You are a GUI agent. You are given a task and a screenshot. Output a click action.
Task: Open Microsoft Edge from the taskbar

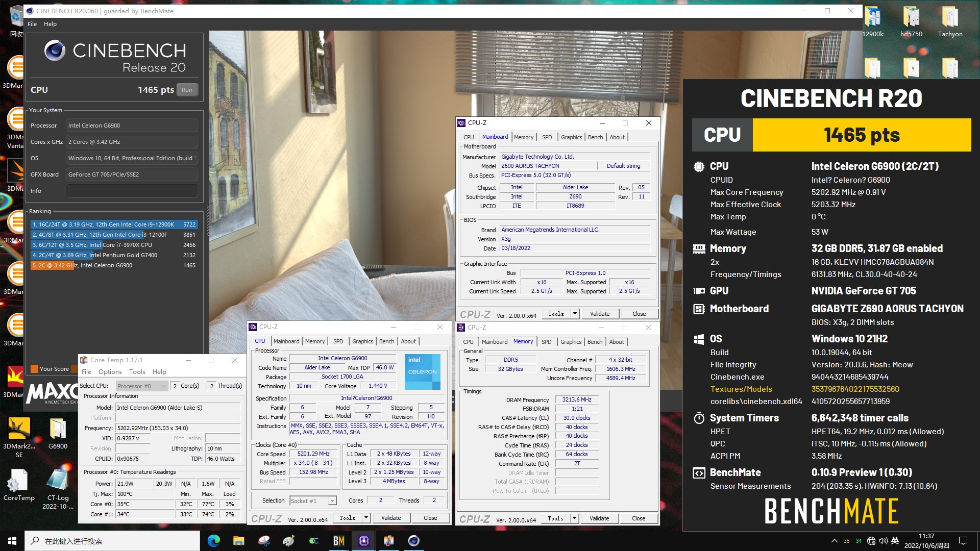pos(213,541)
